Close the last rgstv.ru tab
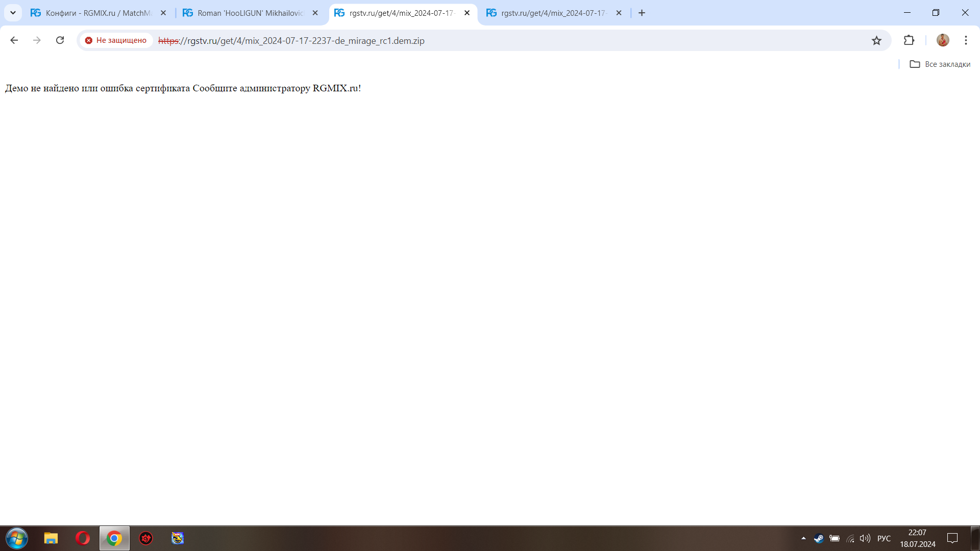The image size is (980, 551). tap(619, 13)
